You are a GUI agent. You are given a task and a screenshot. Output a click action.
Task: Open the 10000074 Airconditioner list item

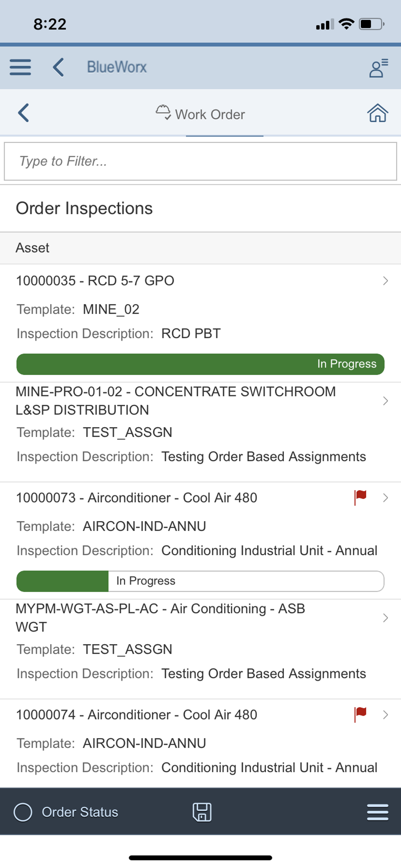169,715
